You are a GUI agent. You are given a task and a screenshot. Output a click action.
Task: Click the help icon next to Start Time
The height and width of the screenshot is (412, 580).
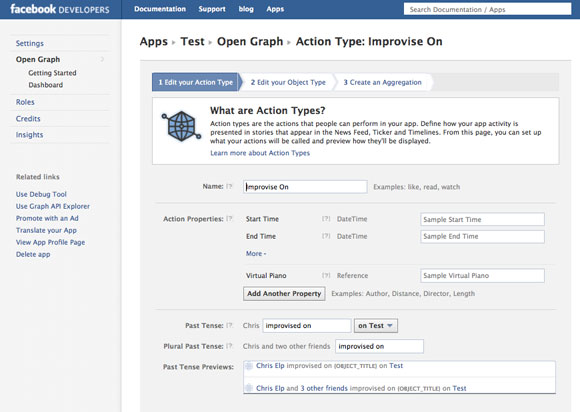point(326,219)
